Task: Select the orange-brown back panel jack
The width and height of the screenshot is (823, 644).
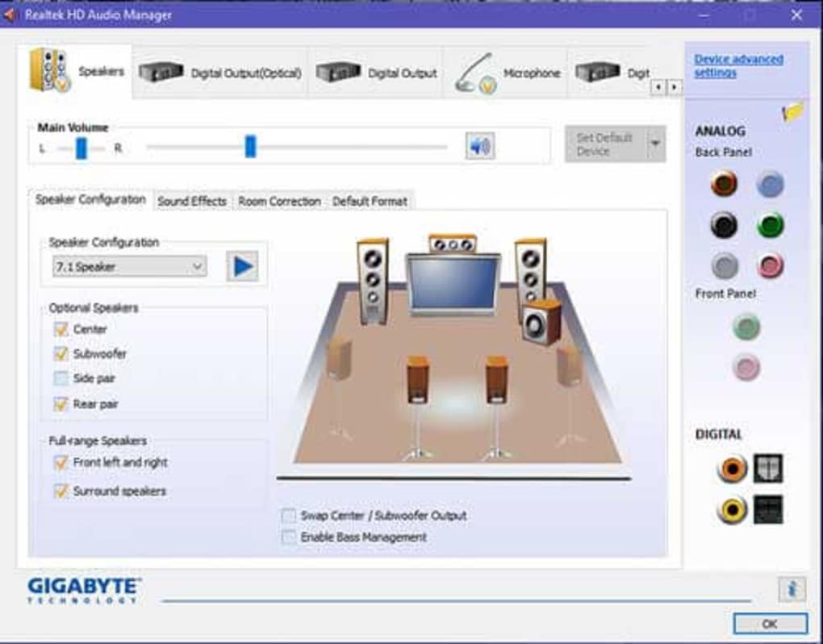Action: (724, 184)
